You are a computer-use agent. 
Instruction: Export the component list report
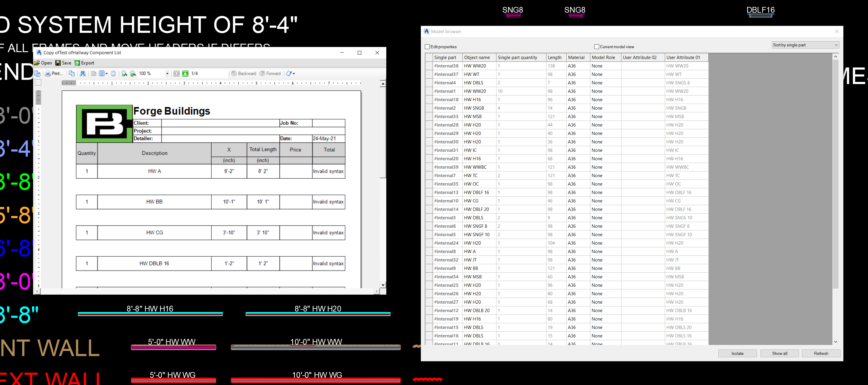point(84,63)
